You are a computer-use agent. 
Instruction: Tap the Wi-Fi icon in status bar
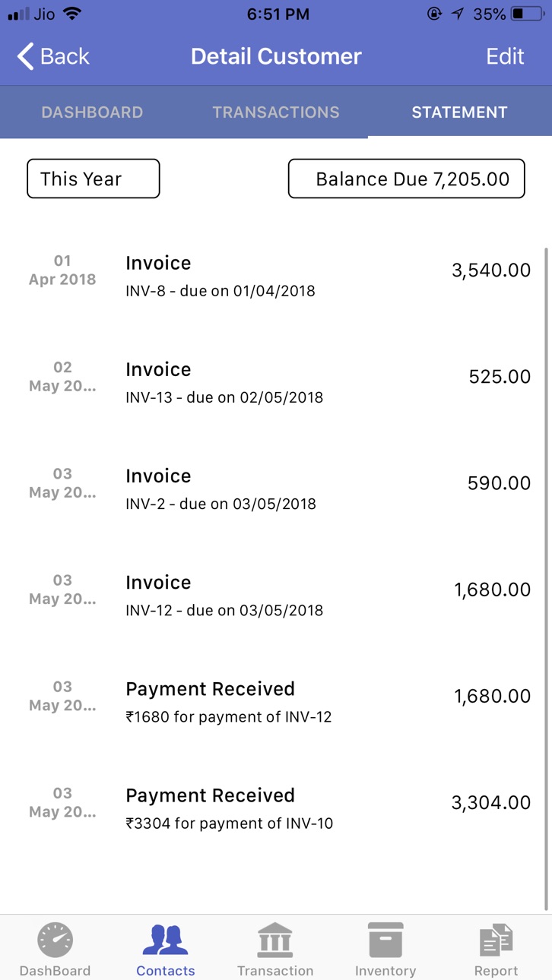coord(72,14)
